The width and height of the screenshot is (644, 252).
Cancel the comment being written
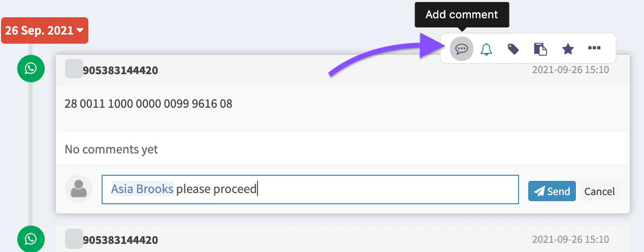pos(599,191)
